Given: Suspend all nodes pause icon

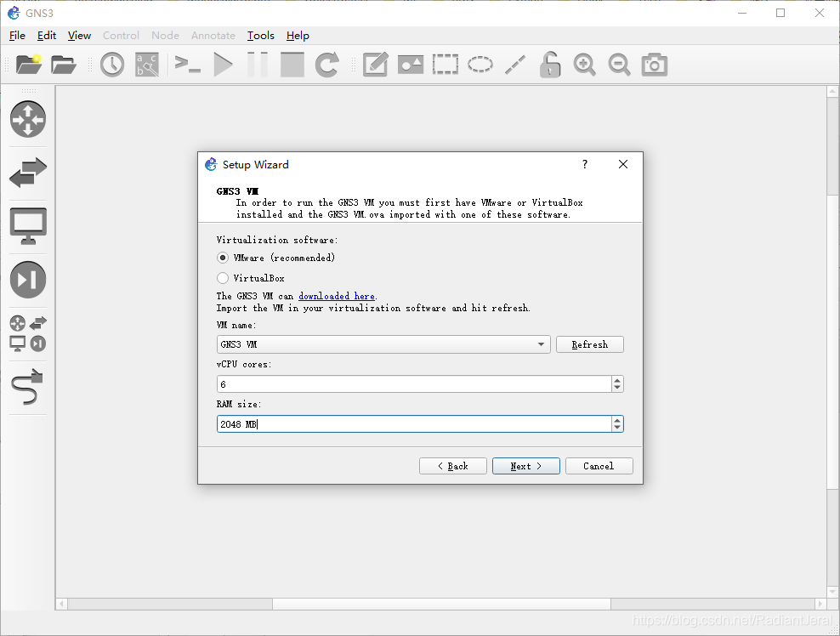Looking at the screenshot, I should 258,65.
